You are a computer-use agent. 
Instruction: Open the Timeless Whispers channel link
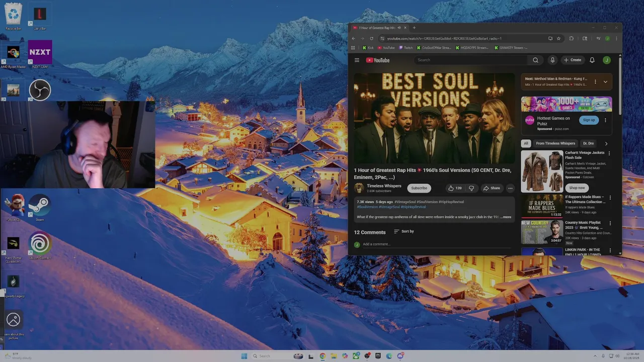tap(384, 186)
